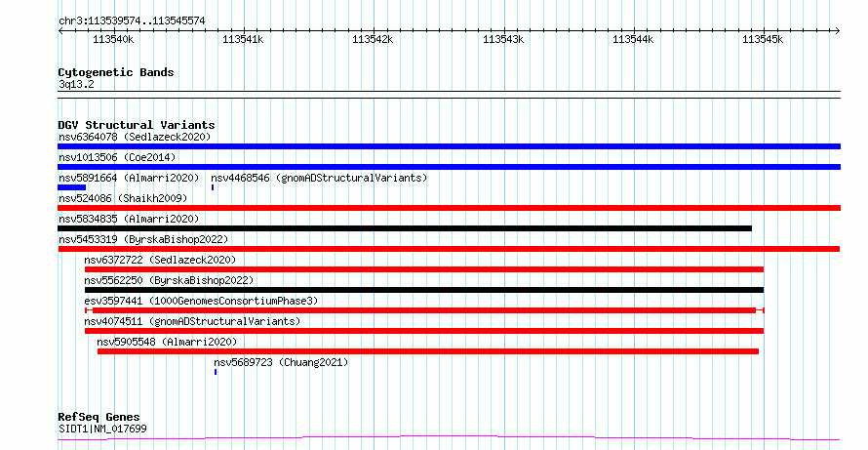
Task: Select the blue bar for nsv6364078
Action: pos(449,146)
